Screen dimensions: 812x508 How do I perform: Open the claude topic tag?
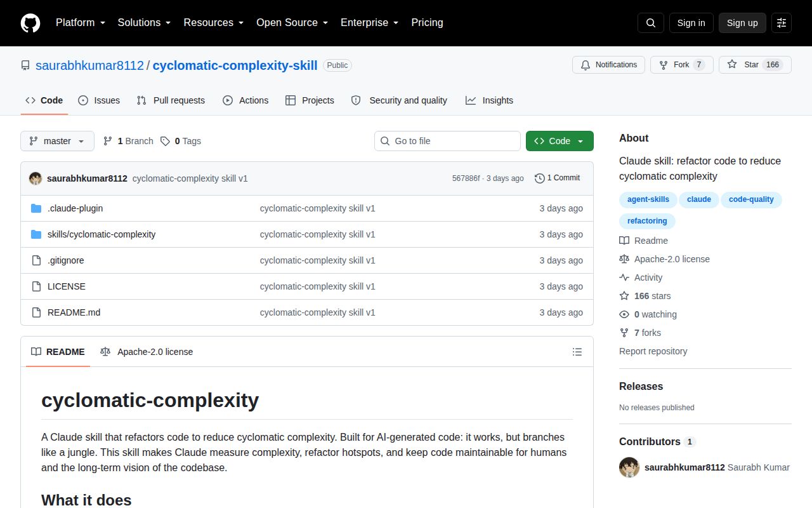click(x=699, y=199)
